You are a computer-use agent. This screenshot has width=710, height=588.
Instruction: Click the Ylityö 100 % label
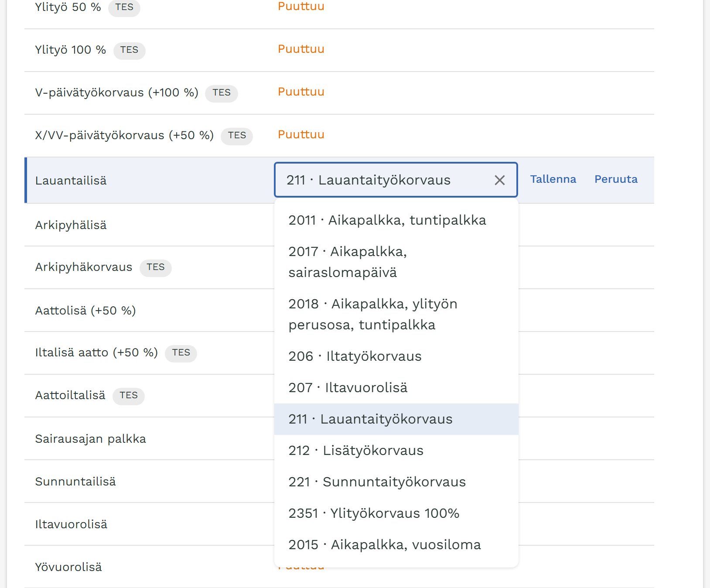point(71,50)
